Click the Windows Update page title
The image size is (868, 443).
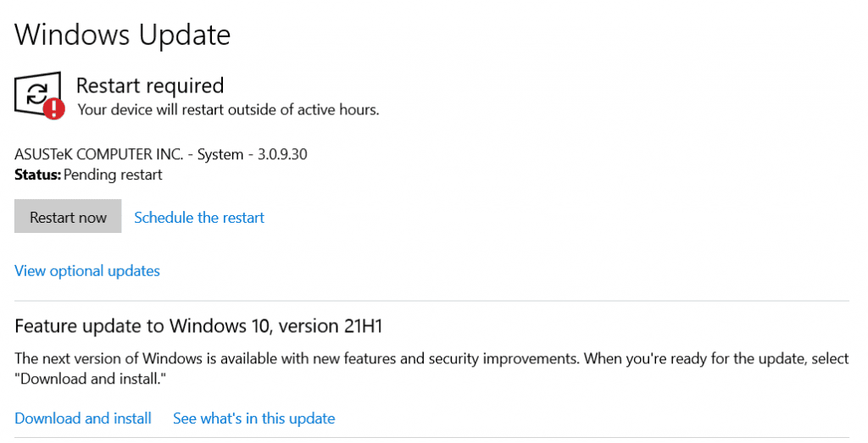(122, 35)
